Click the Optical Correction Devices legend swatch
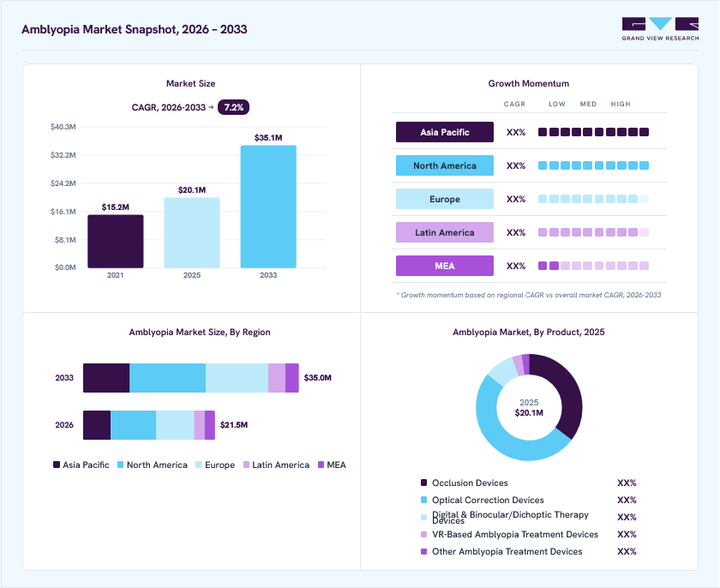The image size is (720, 588). tap(423, 500)
